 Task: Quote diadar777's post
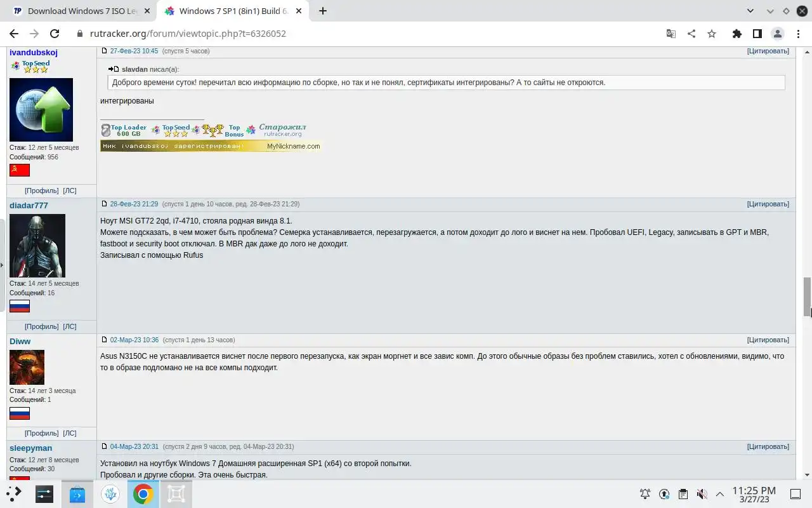point(768,204)
